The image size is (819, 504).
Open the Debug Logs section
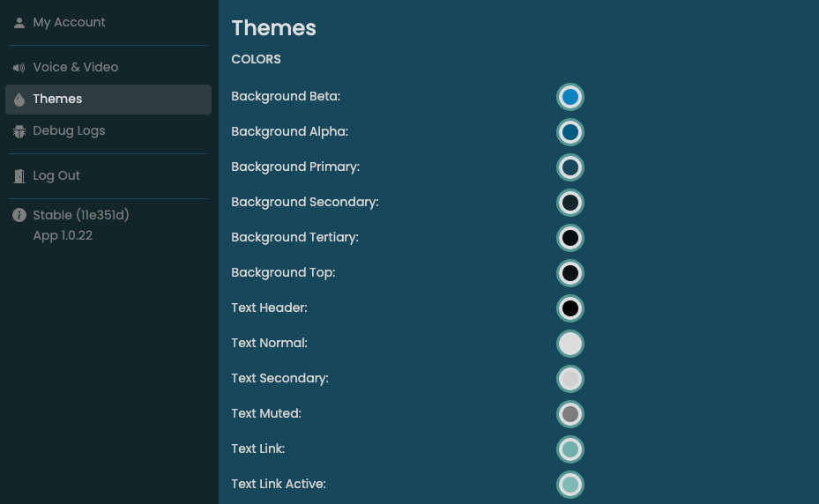tap(69, 131)
